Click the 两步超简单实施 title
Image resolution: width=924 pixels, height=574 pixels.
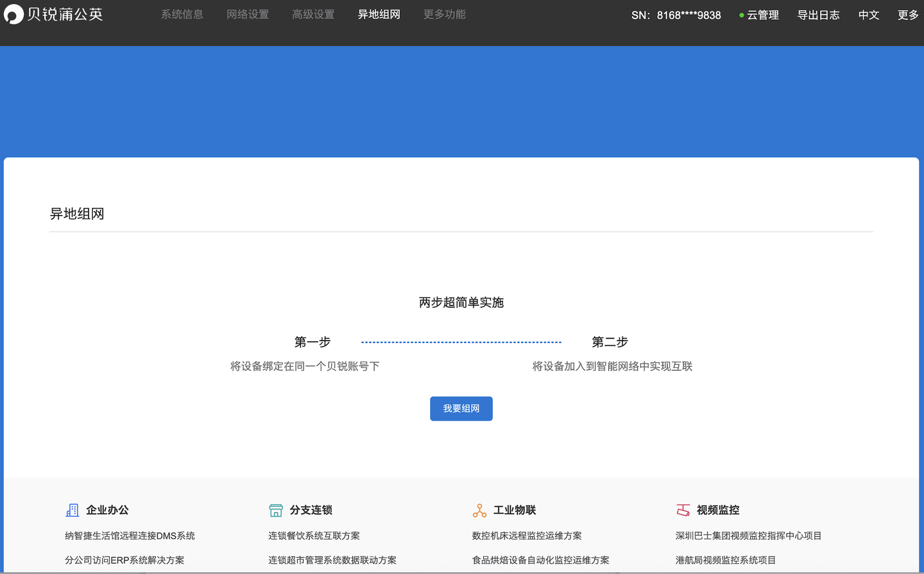[461, 302]
